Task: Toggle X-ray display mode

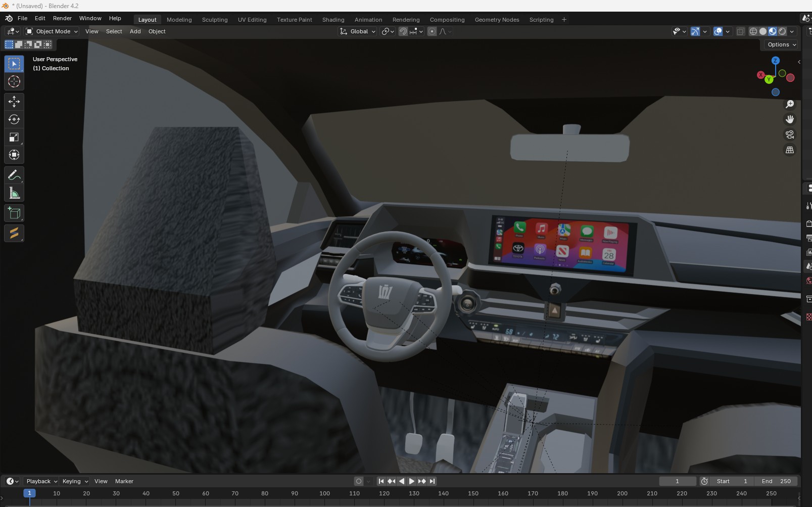Action: pos(740,31)
